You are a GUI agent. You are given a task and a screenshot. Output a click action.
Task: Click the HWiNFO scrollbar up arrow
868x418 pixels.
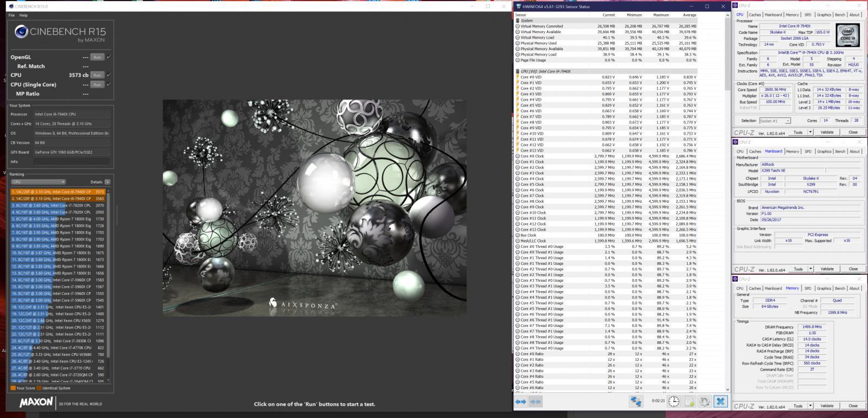(727, 15)
